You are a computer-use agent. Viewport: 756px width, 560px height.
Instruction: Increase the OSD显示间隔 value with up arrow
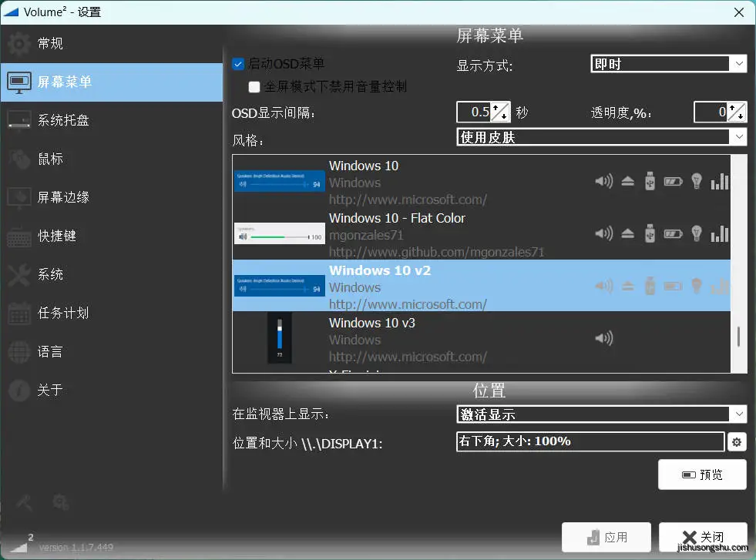coord(496,108)
